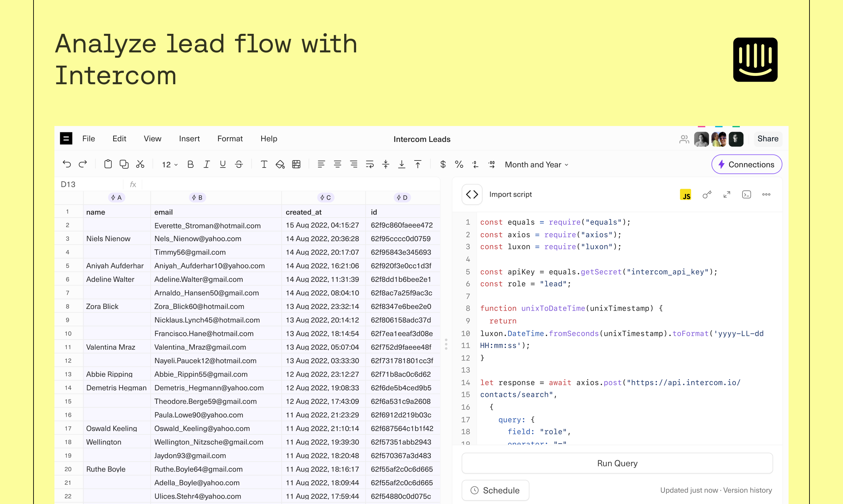Expand the script editor to fullscreen

[x=727, y=195]
